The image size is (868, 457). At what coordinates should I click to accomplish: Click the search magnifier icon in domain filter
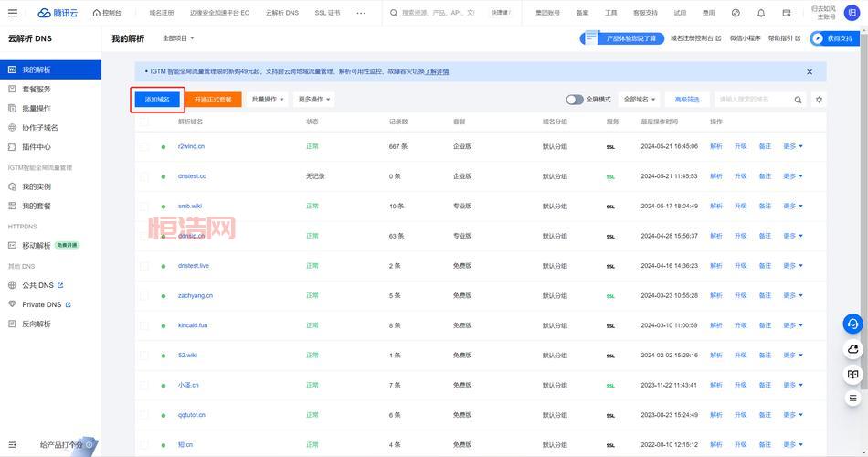pos(798,100)
